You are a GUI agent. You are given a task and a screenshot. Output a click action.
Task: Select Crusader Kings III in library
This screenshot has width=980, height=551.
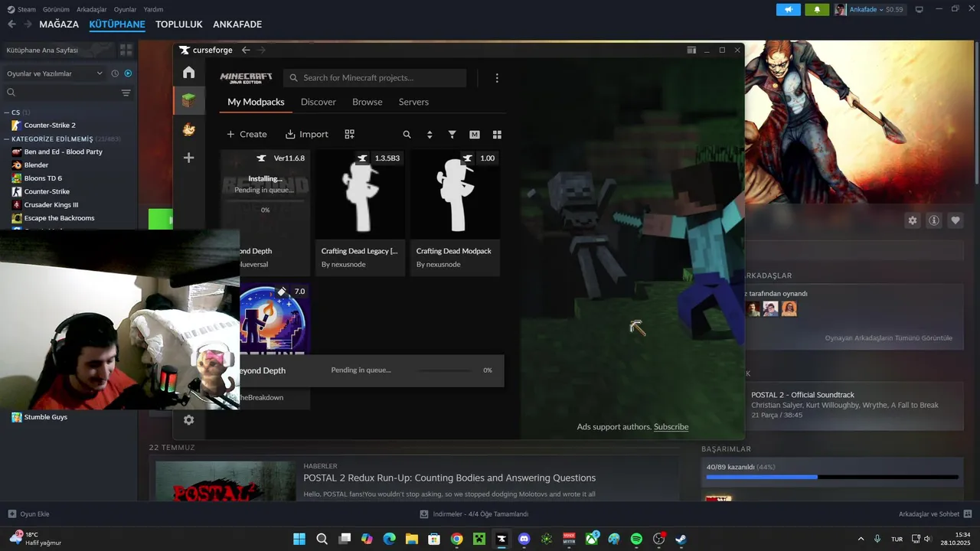(x=51, y=205)
